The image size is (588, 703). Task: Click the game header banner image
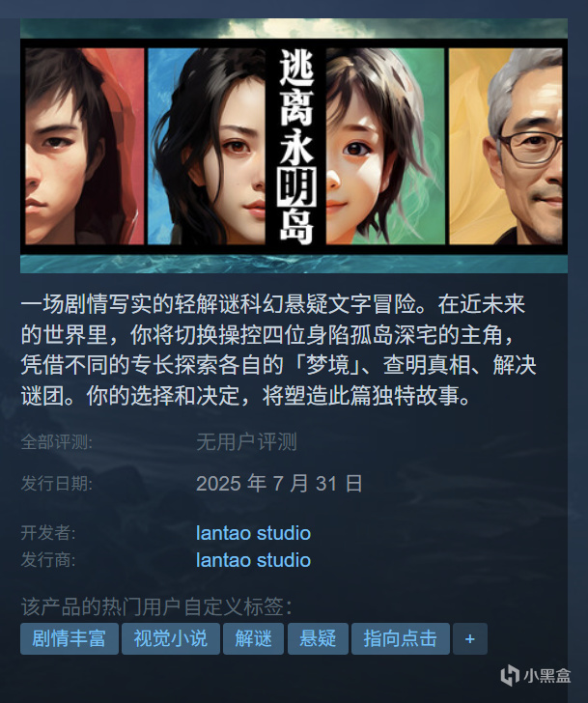coord(294,146)
